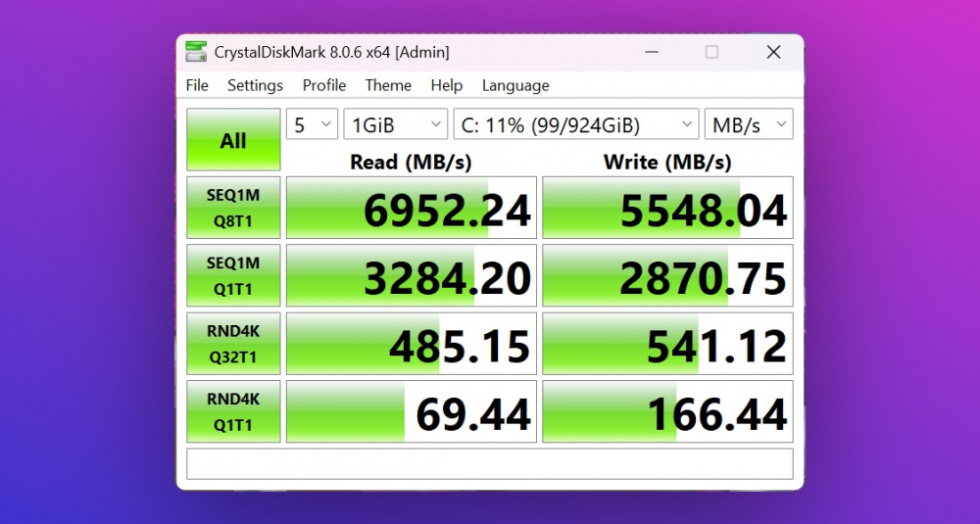Click the empty comment field at bottom
Screen dimensions: 980x524
(x=490, y=463)
